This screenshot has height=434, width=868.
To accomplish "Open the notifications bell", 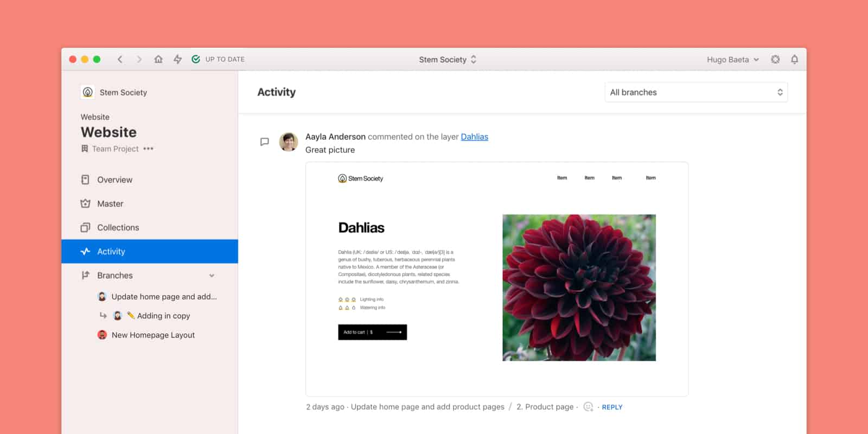I will 794,60.
